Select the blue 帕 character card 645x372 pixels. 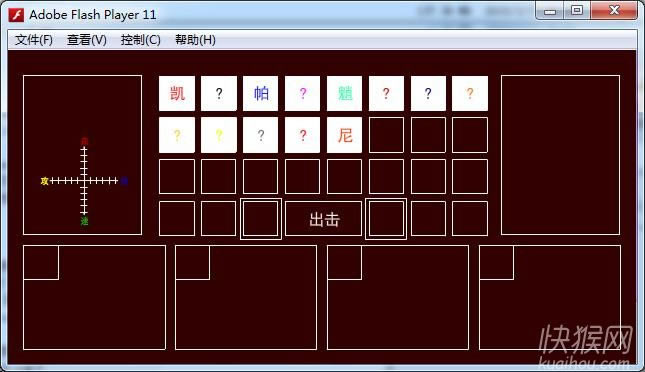click(260, 93)
